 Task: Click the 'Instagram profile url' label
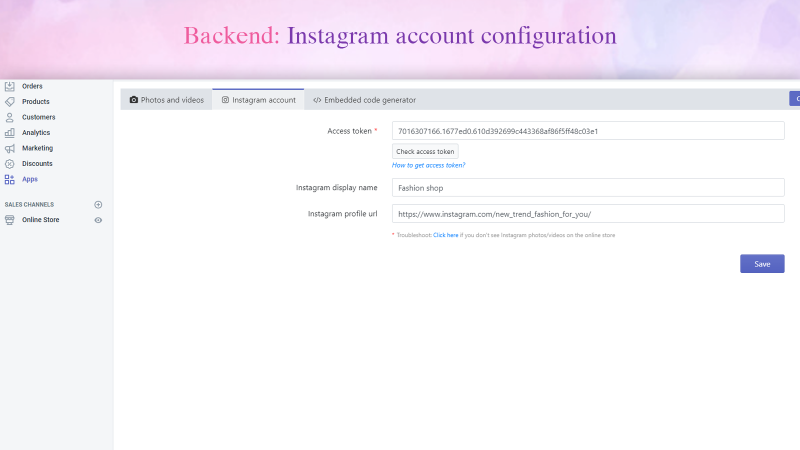342,214
